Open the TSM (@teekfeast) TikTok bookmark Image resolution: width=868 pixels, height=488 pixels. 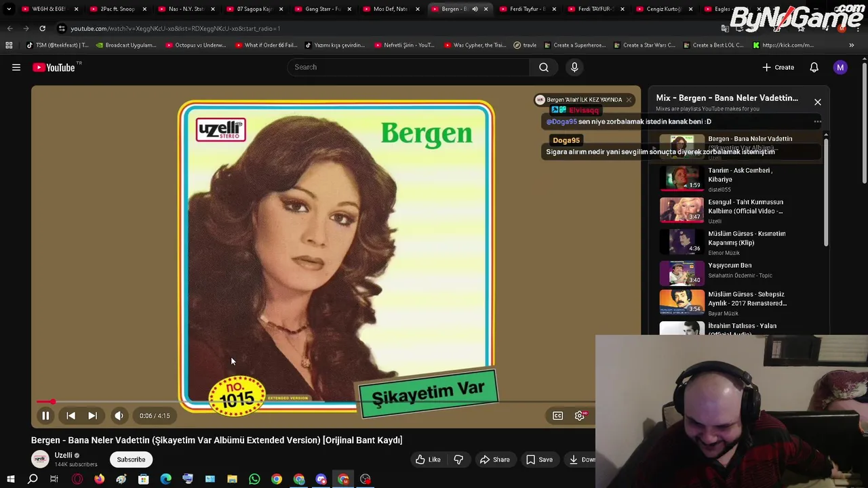(x=57, y=45)
